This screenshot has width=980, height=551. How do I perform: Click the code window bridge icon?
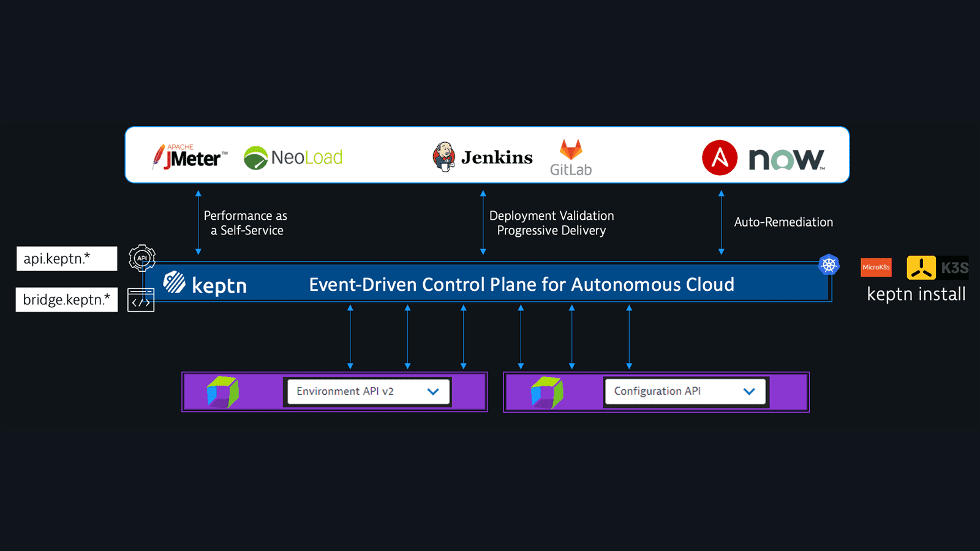pyautogui.click(x=141, y=300)
